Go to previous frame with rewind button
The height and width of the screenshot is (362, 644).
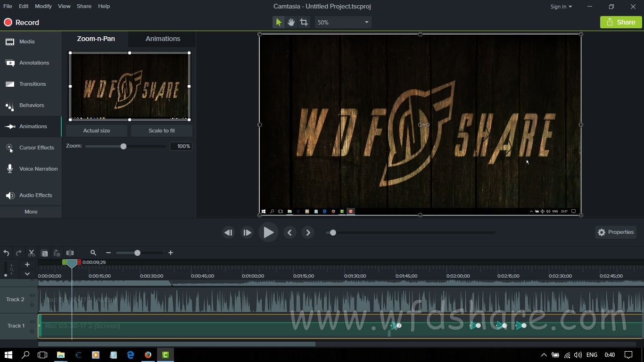click(229, 232)
